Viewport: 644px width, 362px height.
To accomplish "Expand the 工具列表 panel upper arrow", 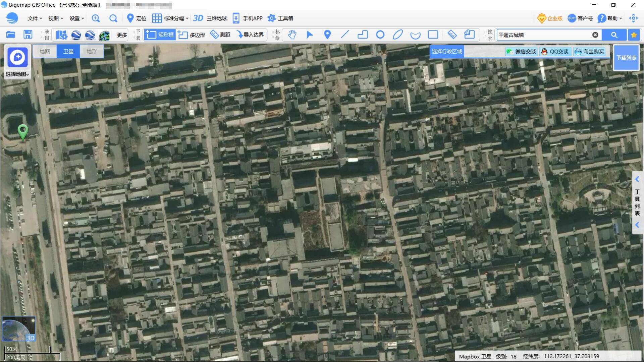I will (637, 179).
